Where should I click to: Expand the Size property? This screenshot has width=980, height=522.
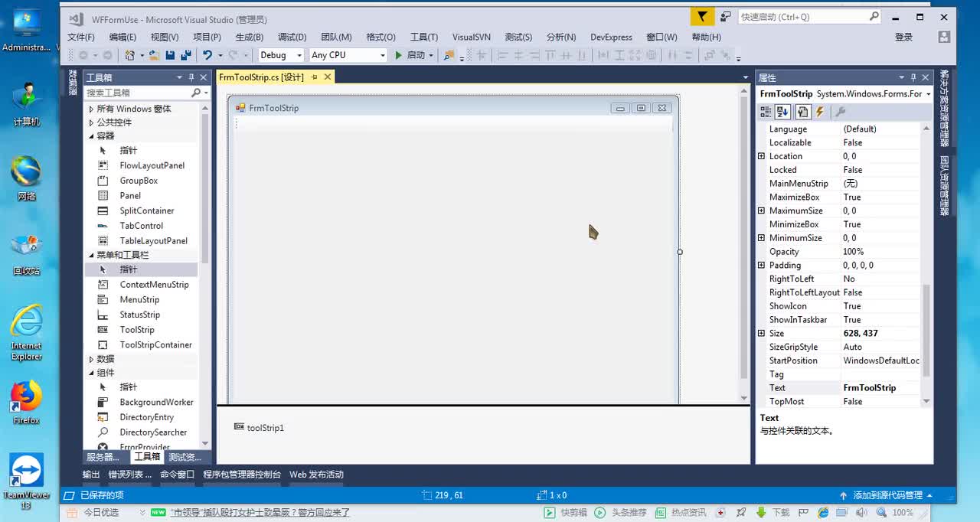[761, 333]
